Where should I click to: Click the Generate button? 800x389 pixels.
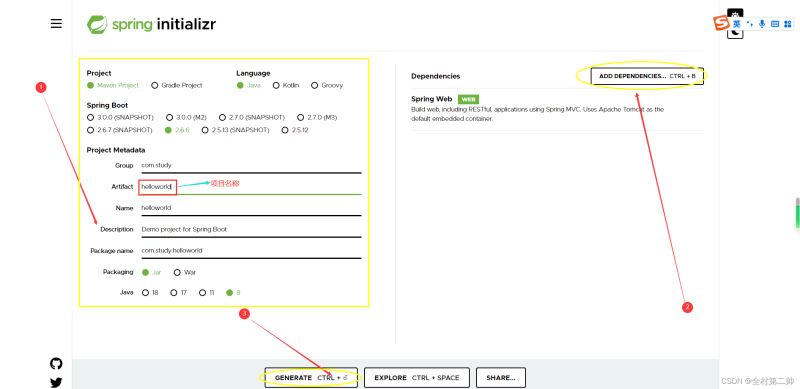pyautogui.click(x=311, y=378)
